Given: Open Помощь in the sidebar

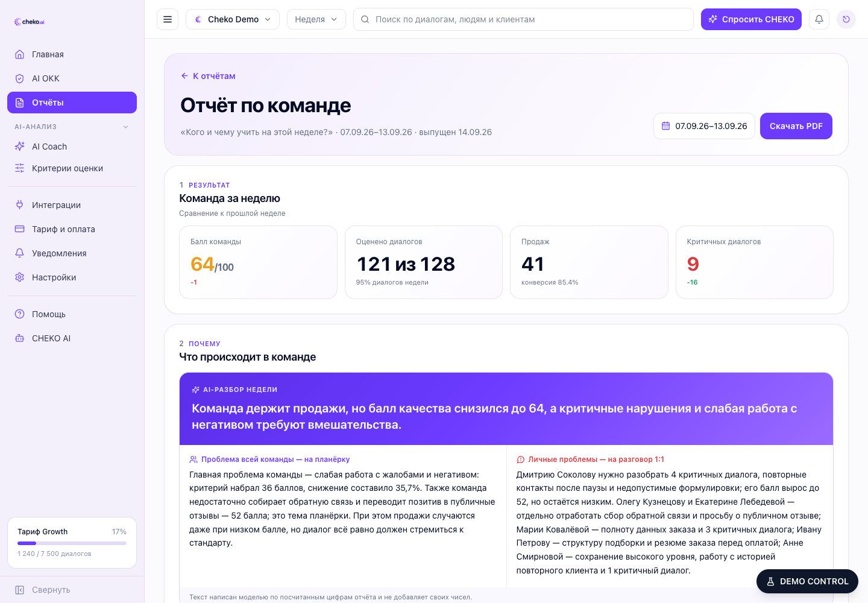Looking at the screenshot, I should tap(72, 314).
